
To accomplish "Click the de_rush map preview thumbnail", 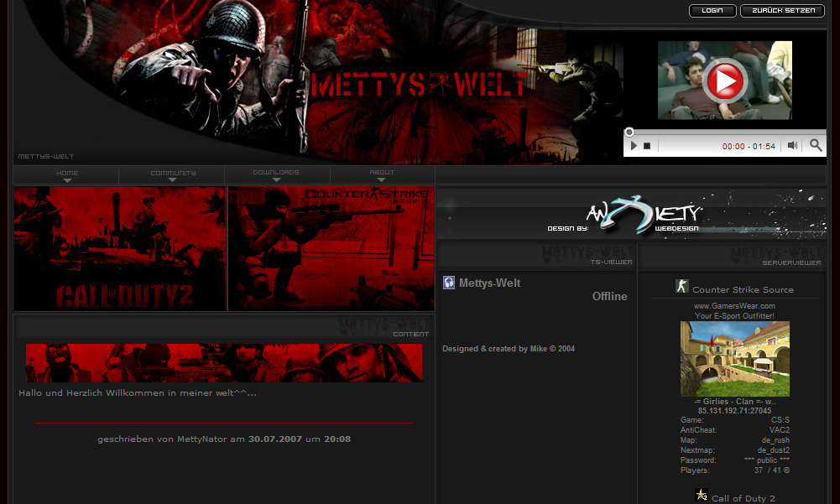I will coord(735,359).
